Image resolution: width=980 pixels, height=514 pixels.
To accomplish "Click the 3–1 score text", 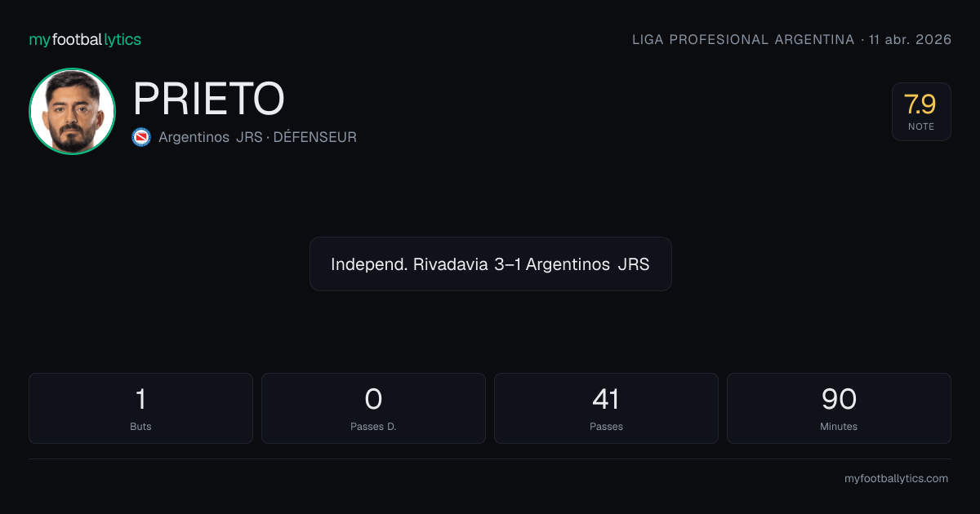I will [x=508, y=264].
